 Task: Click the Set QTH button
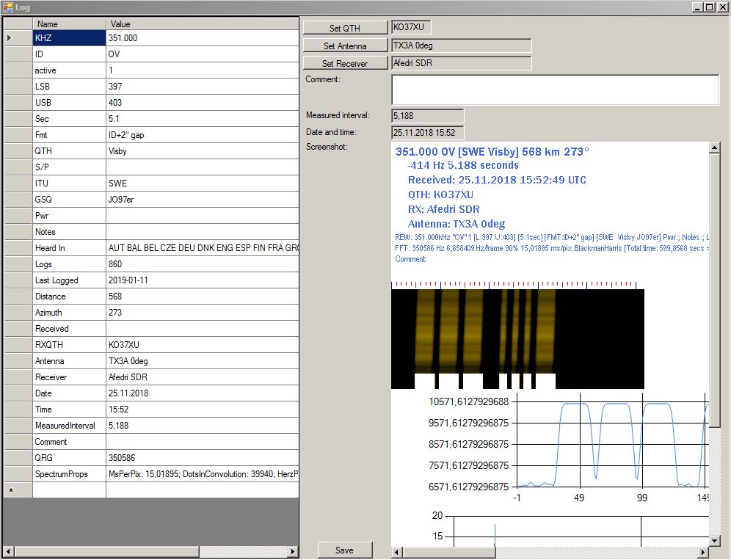point(345,28)
